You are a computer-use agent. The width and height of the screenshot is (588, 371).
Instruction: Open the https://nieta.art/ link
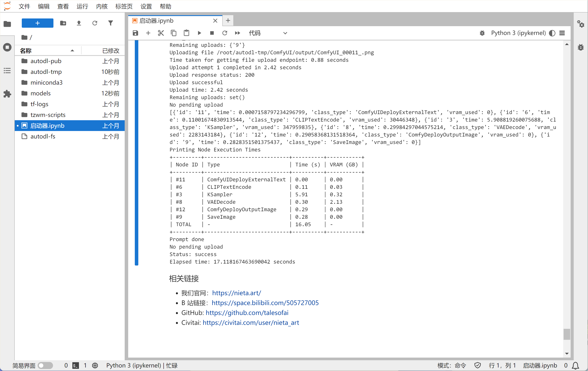[236, 293]
